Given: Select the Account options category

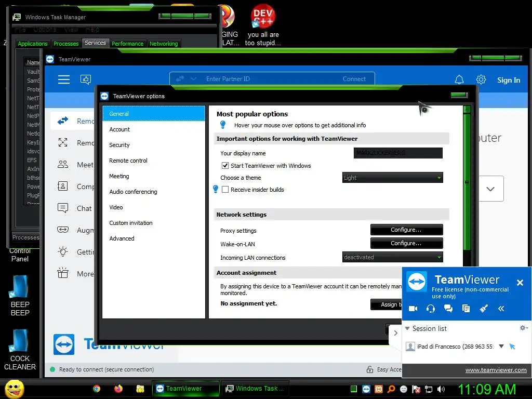Looking at the screenshot, I should (154, 129).
